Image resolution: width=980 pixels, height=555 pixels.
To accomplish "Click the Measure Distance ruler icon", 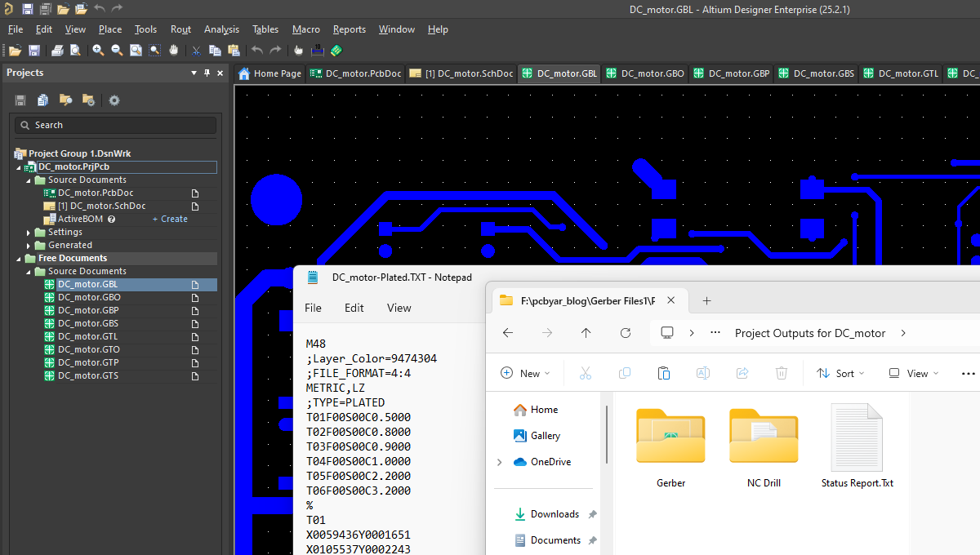I will (x=317, y=51).
